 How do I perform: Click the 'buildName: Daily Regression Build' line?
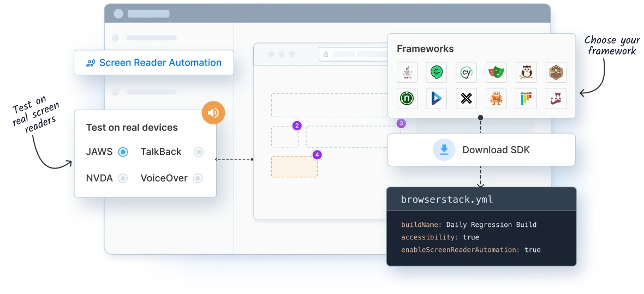pyautogui.click(x=469, y=225)
